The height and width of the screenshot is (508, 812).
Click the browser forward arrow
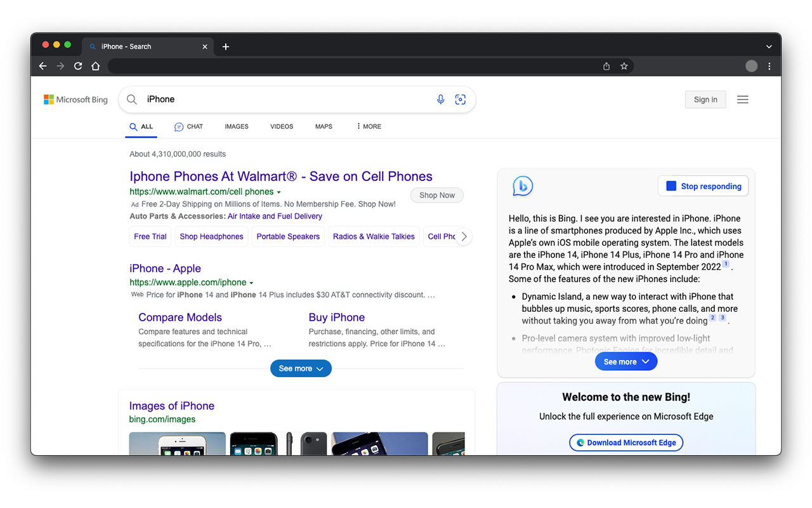point(60,65)
